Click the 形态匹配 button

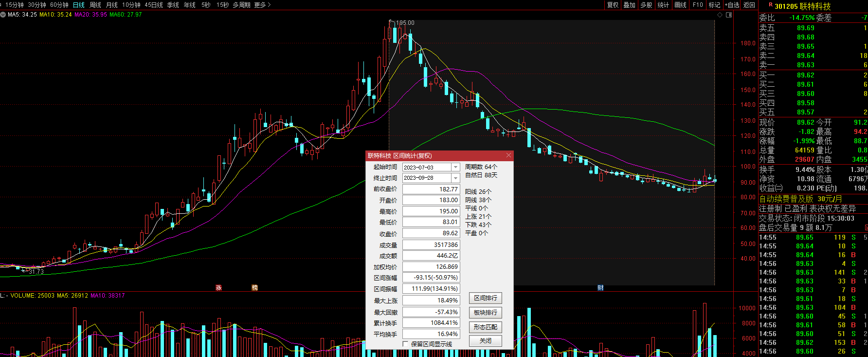click(485, 327)
